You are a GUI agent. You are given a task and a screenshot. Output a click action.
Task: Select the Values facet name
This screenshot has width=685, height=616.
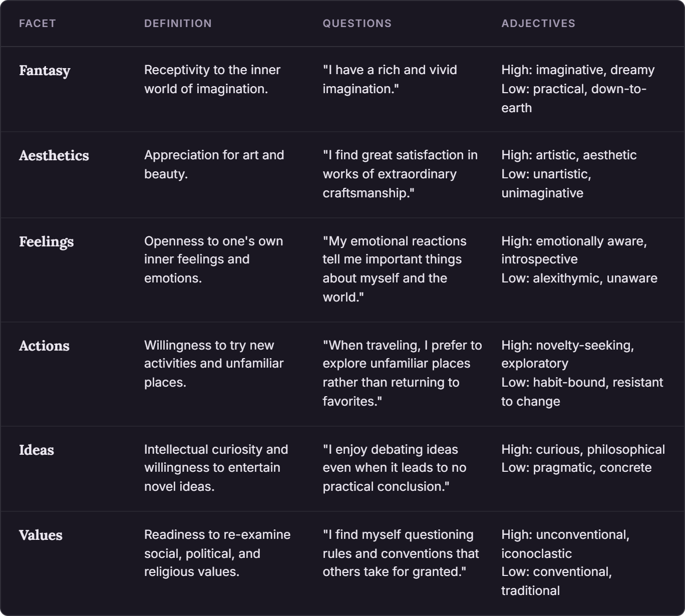click(41, 535)
